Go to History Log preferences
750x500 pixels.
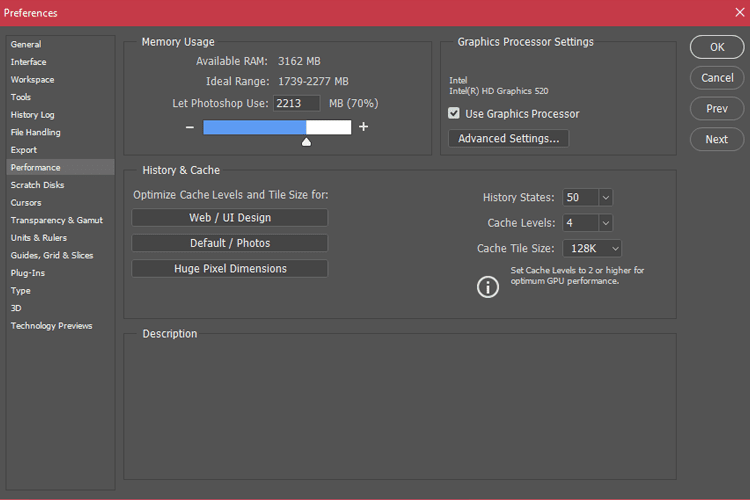point(60,115)
